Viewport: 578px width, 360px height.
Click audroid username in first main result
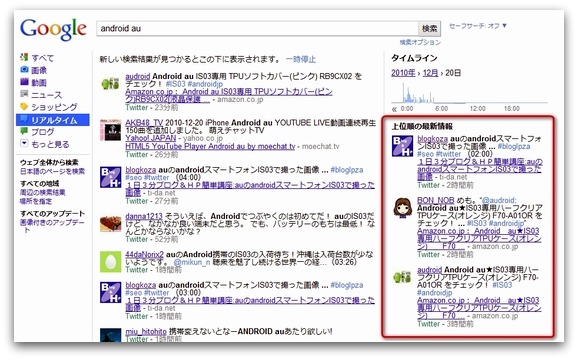pyautogui.click(x=137, y=76)
